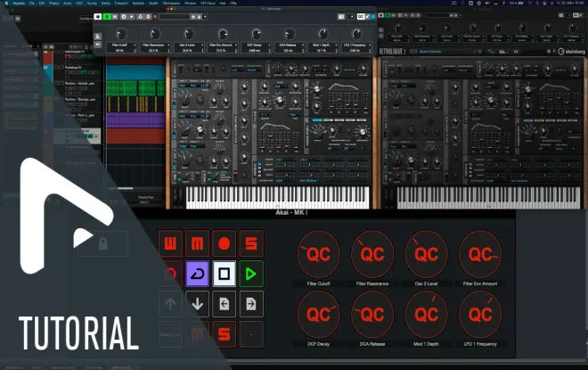Open the Window menu

[190, 3]
